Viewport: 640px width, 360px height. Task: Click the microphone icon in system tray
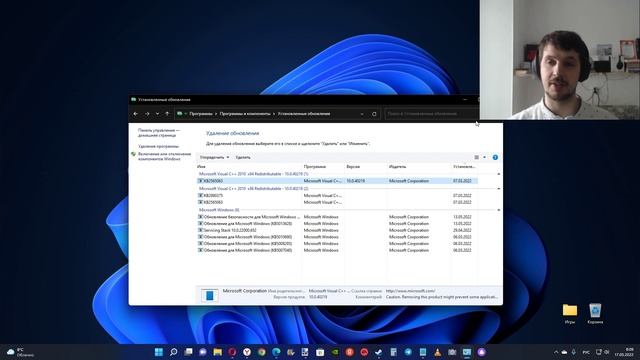pyautogui.click(x=573, y=352)
